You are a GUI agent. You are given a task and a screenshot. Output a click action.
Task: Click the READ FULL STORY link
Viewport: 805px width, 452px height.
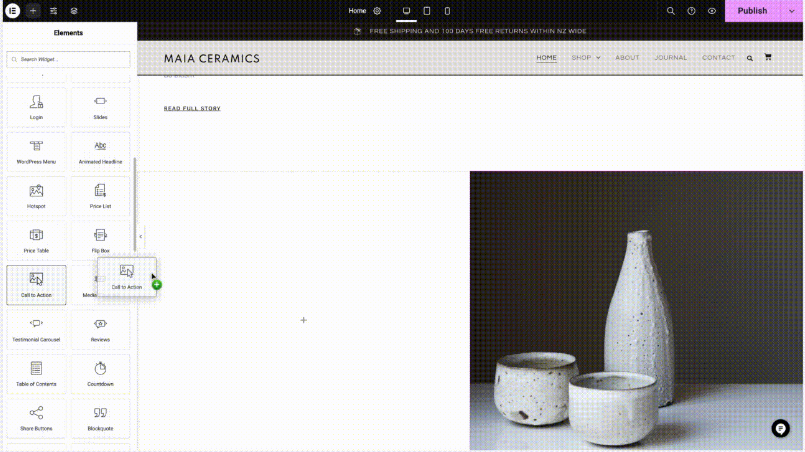click(192, 108)
